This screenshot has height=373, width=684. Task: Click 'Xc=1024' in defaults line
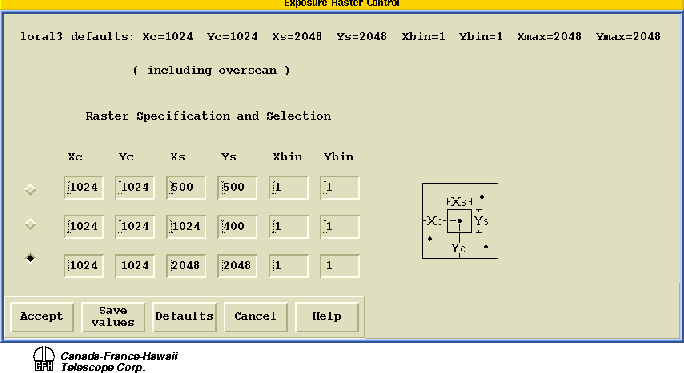click(x=168, y=36)
